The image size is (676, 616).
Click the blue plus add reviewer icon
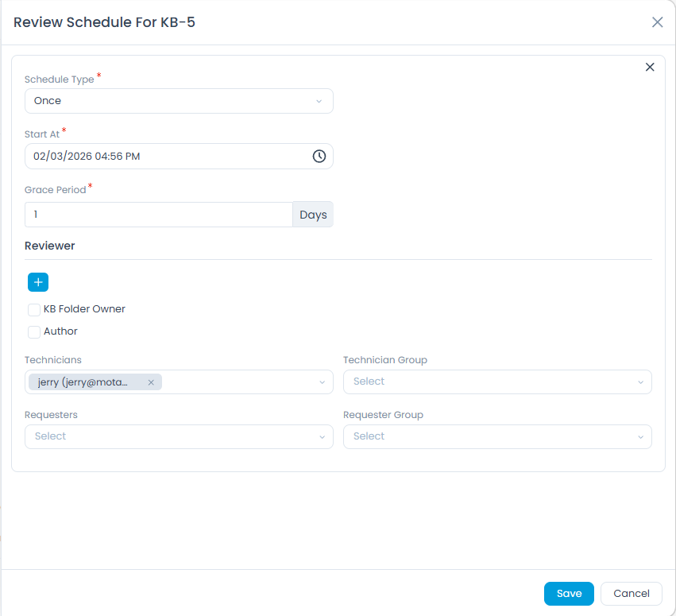coord(38,282)
